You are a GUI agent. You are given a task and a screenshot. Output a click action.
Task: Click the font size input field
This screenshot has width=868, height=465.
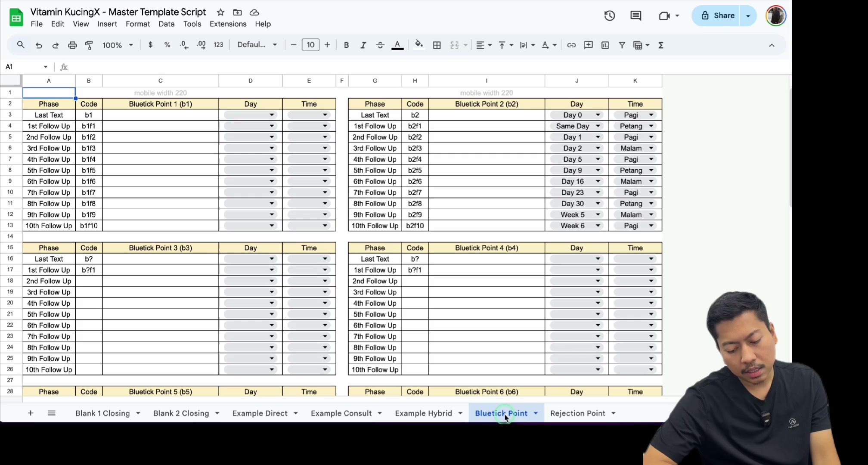pos(310,45)
